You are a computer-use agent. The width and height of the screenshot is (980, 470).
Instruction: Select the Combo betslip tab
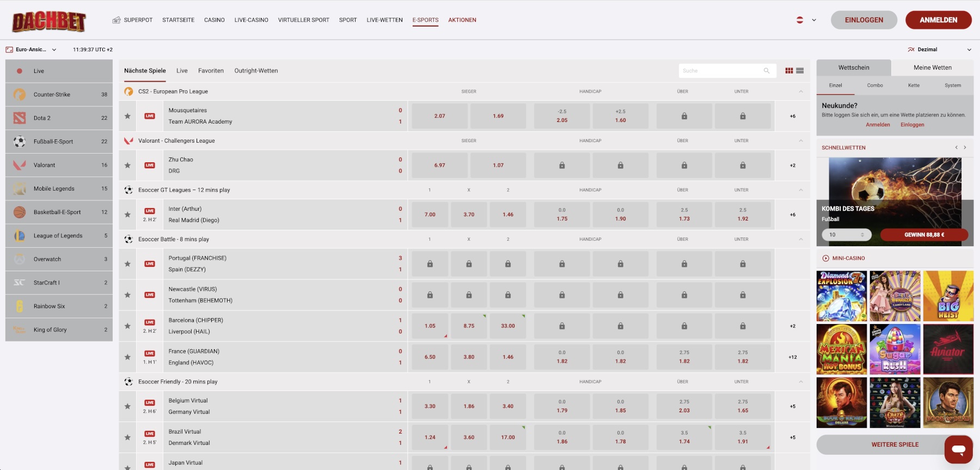[875, 86]
